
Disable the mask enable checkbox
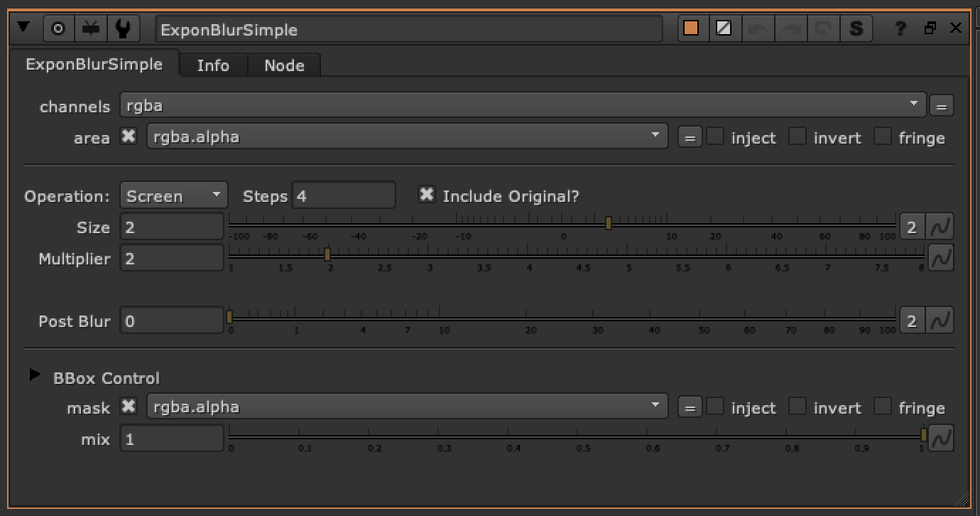129,407
